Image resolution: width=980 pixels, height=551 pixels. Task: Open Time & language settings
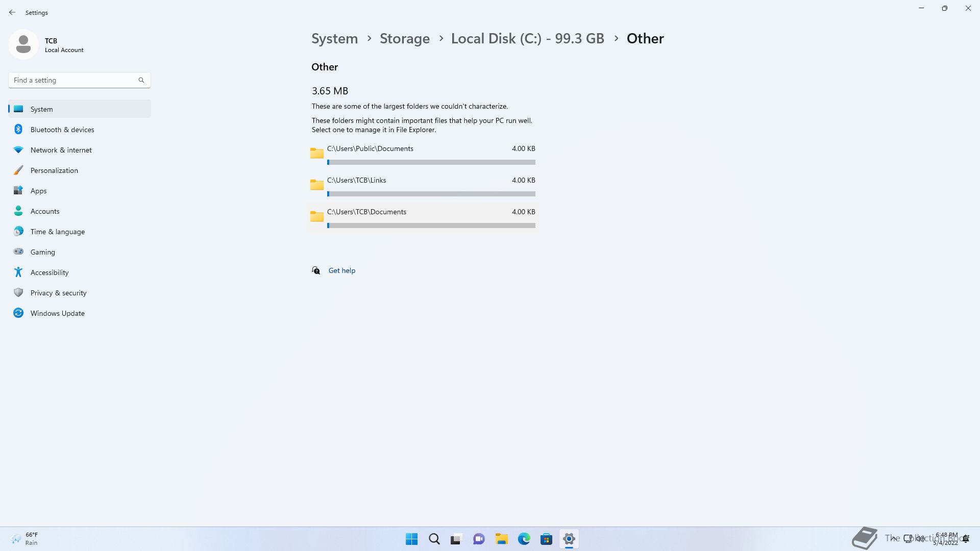80,232
